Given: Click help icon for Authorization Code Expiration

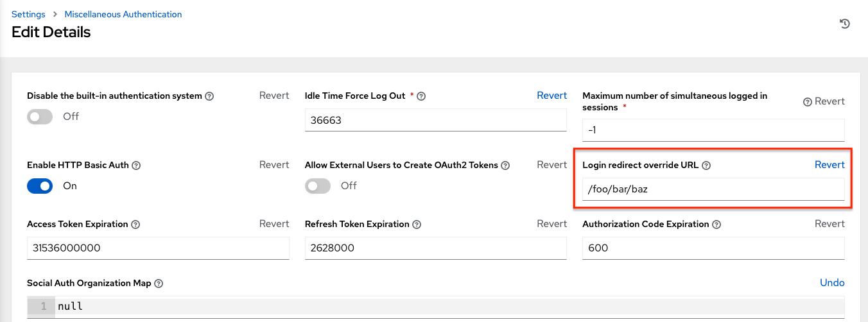Looking at the screenshot, I should pyautogui.click(x=716, y=225).
